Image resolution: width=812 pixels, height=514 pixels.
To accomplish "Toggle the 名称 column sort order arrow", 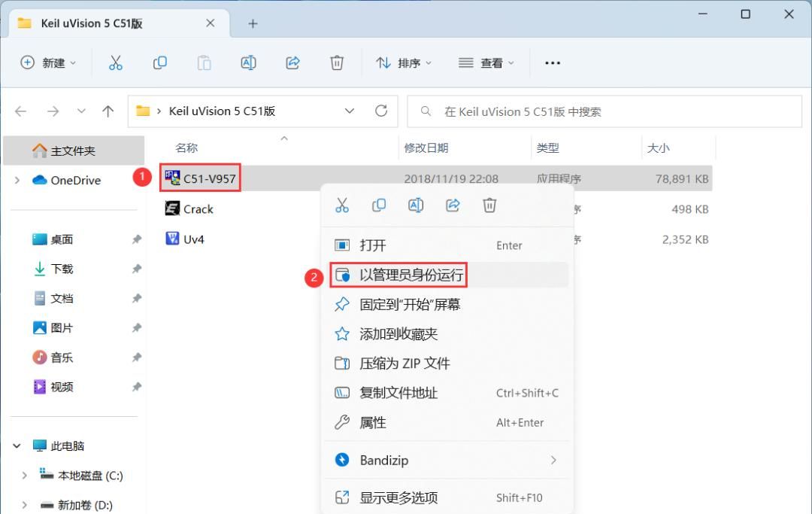I will click(283, 138).
